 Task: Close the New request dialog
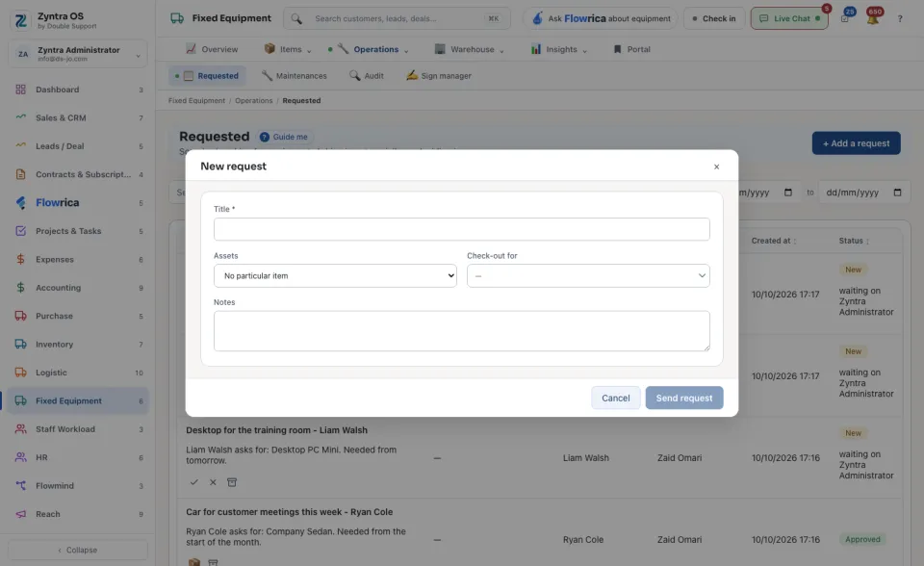tap(716, 167)
